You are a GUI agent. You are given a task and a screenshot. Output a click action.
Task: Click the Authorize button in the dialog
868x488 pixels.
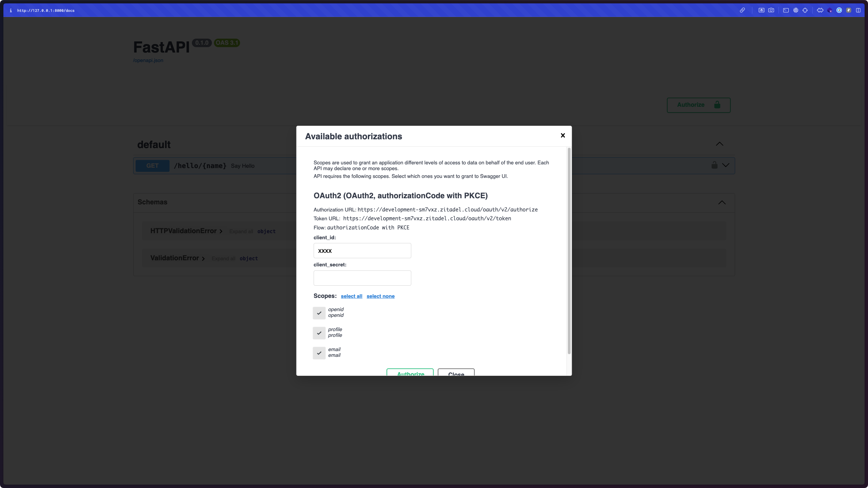(x=410, y=372)
